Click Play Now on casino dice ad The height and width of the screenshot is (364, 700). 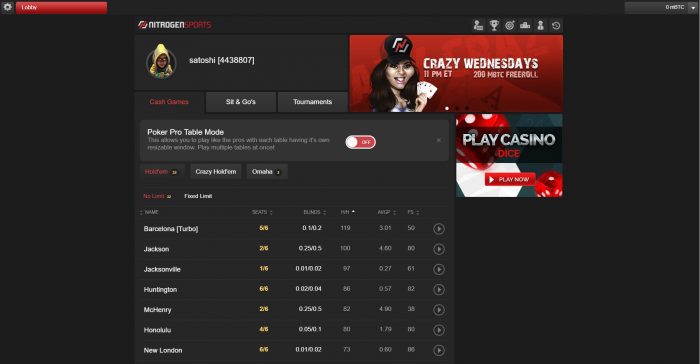coord(510,179)
